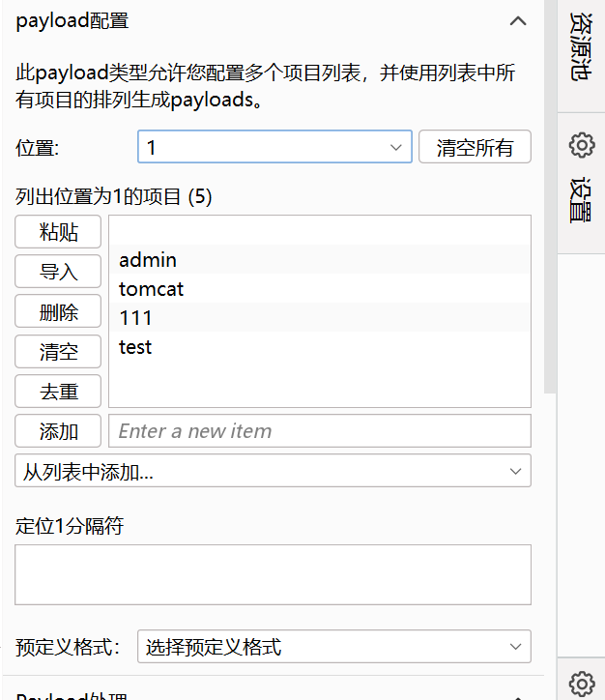Switch to the 资源池 side tab
The image size is (605, 700).
580,48
